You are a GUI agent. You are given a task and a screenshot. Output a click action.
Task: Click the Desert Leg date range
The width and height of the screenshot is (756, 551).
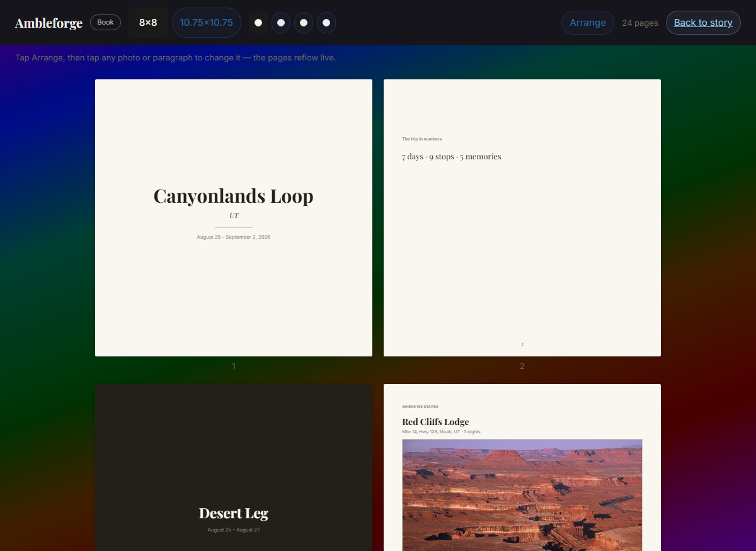[x=234, y=530]
